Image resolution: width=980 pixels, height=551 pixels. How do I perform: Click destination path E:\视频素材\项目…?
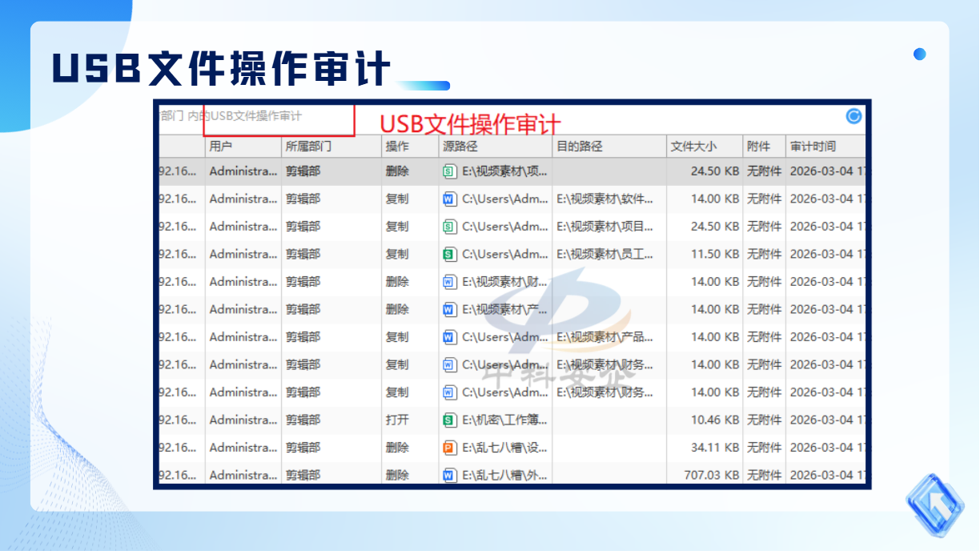pos(604,227)
